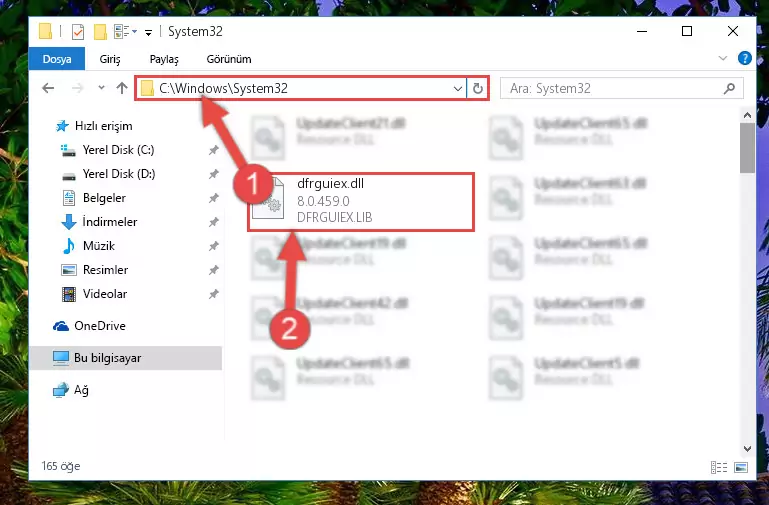
Task: Go up one folder level
Action: pos(122,88)
